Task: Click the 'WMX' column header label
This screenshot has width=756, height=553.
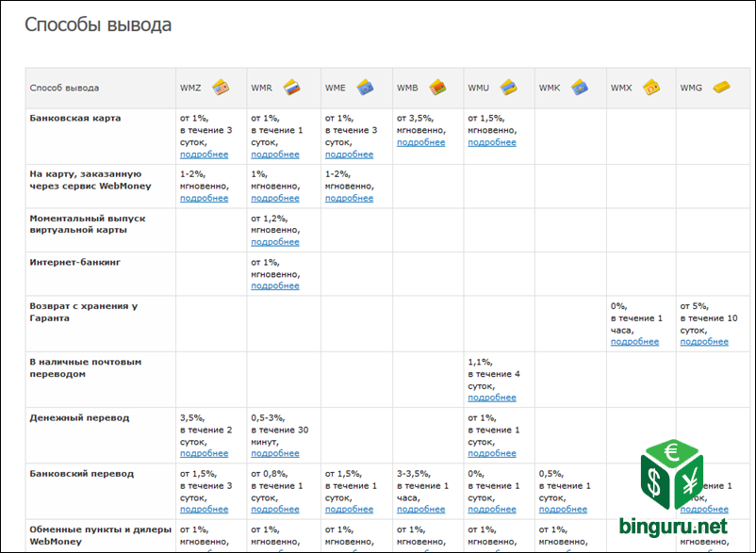Action: [621, 89]
